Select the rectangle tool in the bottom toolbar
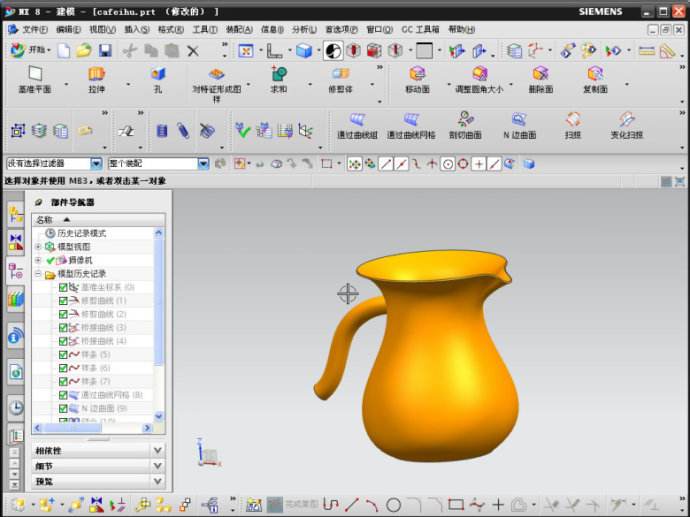This screenshot has height=517, width=690. 456,505
